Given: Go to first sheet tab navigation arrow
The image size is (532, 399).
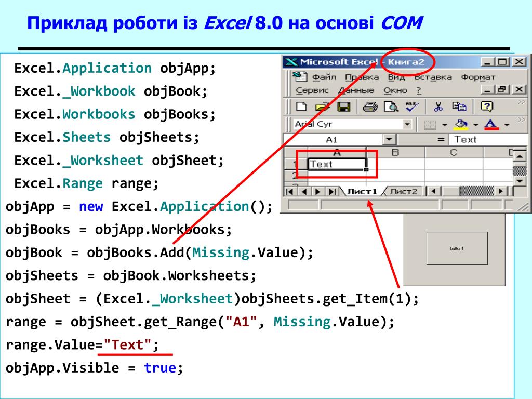Looking at the screenshot, I should click(290, 192).
